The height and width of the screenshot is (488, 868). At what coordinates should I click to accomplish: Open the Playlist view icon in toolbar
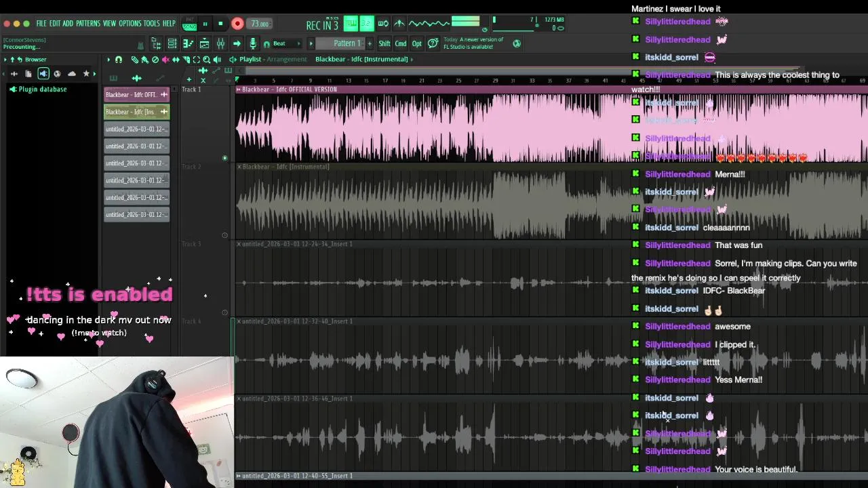coord(204,43)
